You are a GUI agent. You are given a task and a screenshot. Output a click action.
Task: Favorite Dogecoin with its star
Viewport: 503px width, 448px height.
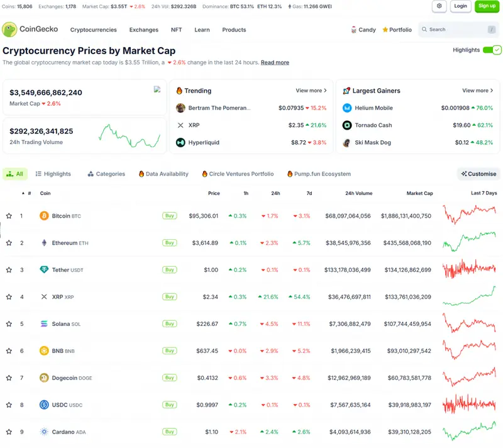click(9, 378)
